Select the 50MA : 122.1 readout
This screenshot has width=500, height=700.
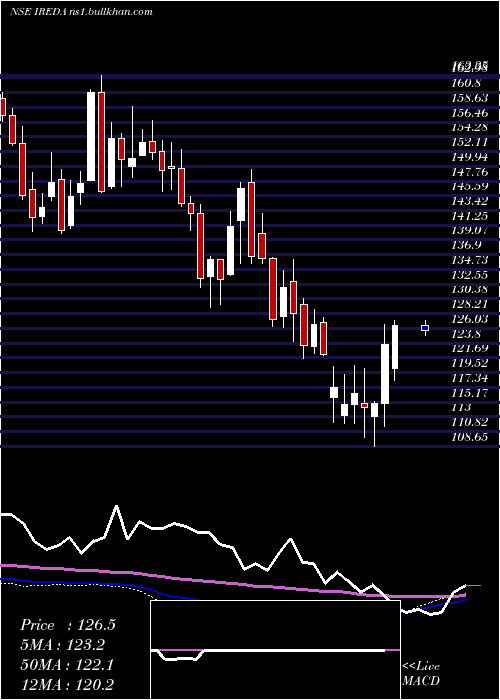click(x=67, y=665)
